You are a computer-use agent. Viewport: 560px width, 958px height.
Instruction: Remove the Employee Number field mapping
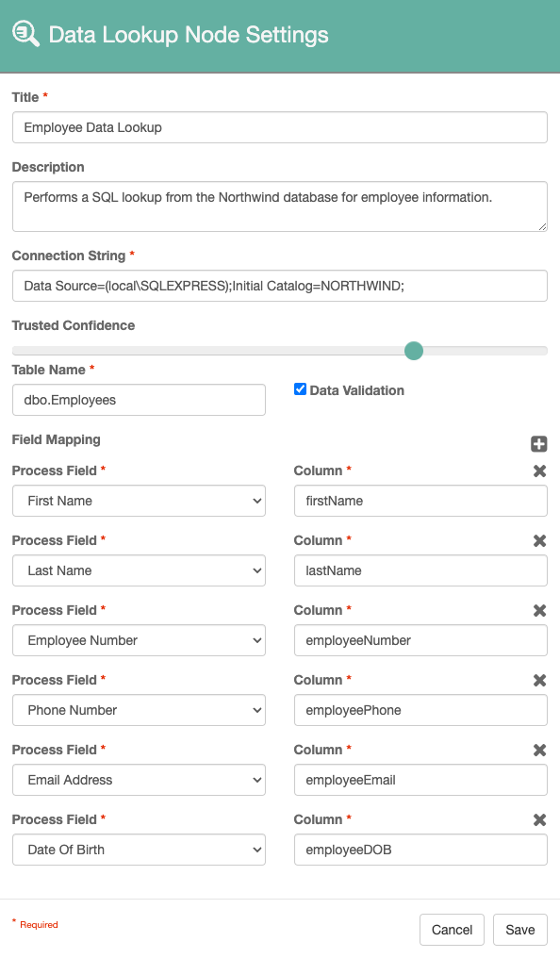click(x=539, y=610)
